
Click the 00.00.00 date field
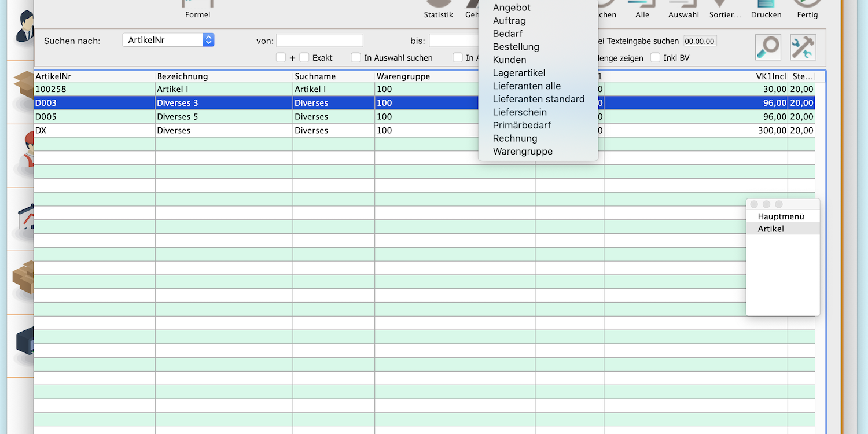[x=700, y=41]
